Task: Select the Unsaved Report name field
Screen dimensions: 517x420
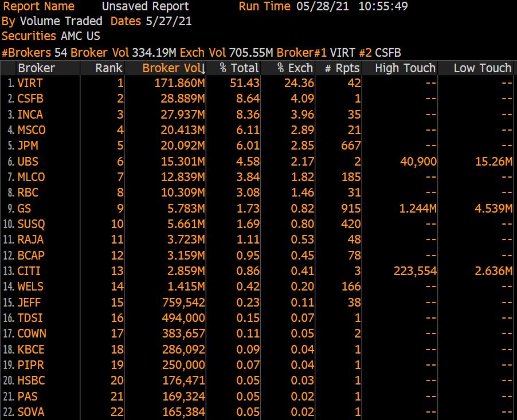Action: pyautogui.click(x=146, y=6)
